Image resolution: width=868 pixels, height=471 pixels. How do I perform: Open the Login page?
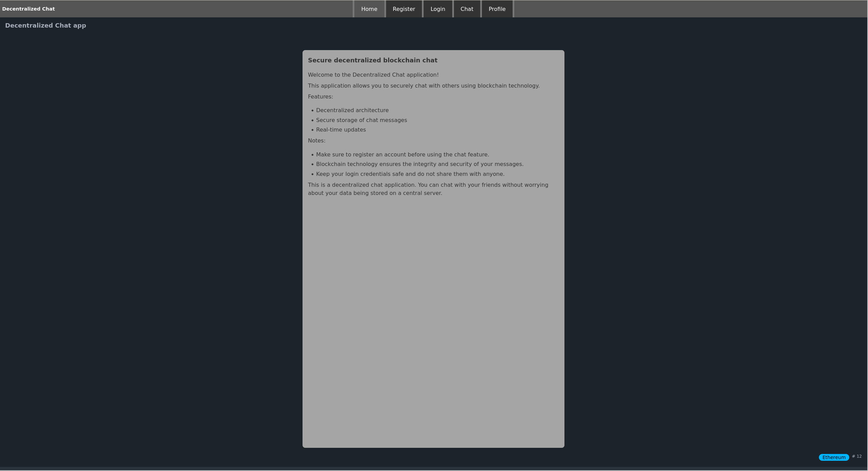click(438, 9)
